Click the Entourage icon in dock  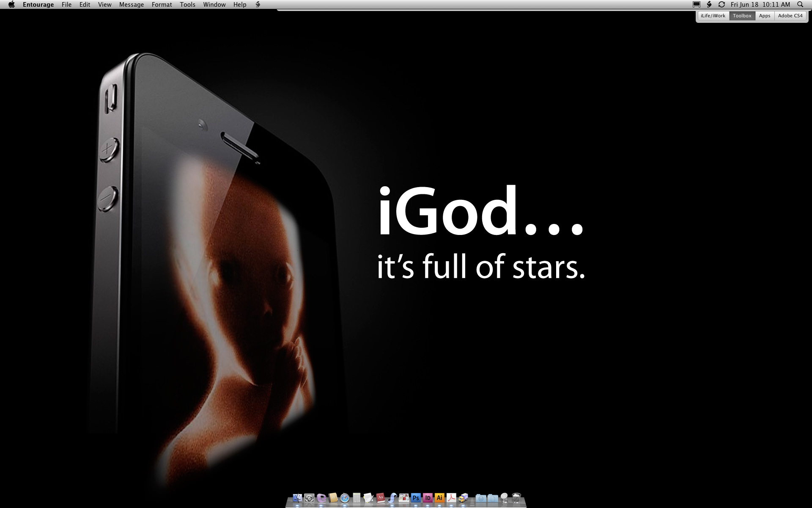tap(321, 498)
